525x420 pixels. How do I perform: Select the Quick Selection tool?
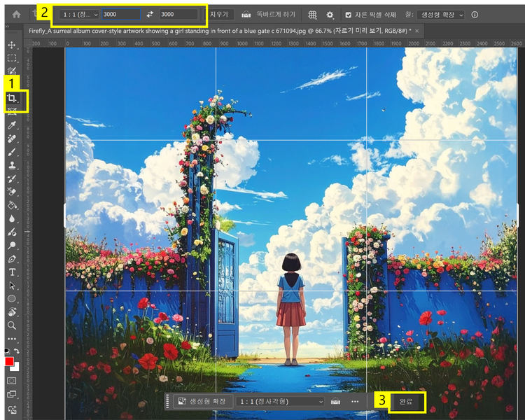point(12,71)
